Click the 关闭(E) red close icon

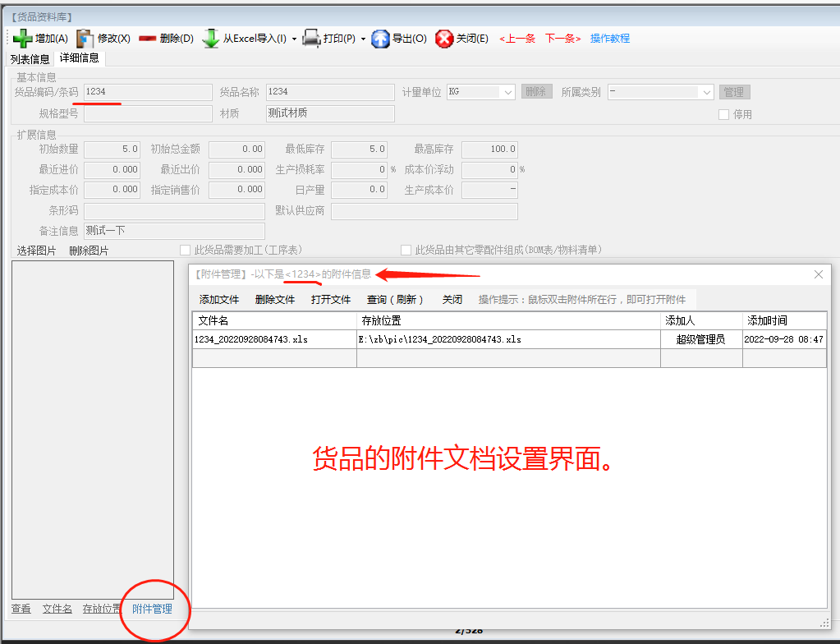coord(443,38)
